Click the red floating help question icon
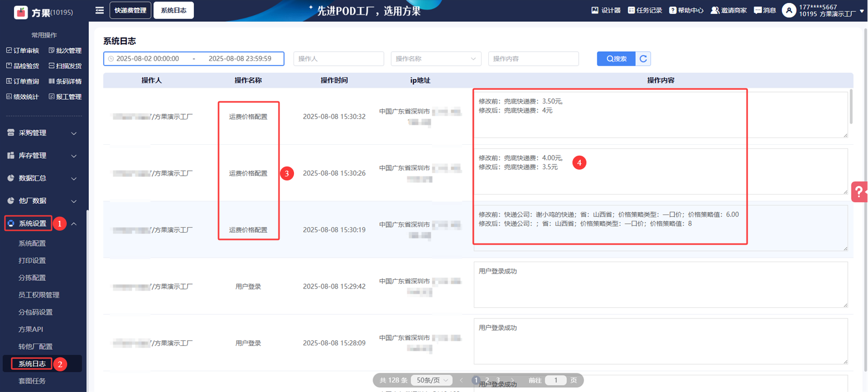The height and width of the screenshot is (392, 868). tap(859, 192)
